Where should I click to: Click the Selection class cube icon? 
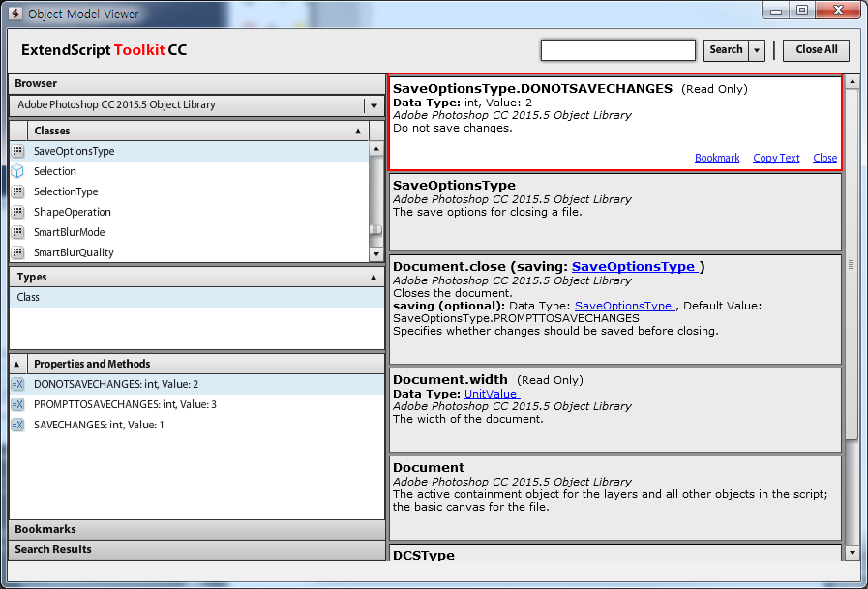17,171
